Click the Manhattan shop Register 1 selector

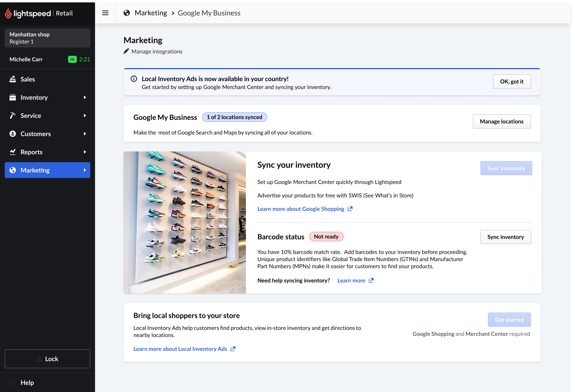tap(48, 38)
